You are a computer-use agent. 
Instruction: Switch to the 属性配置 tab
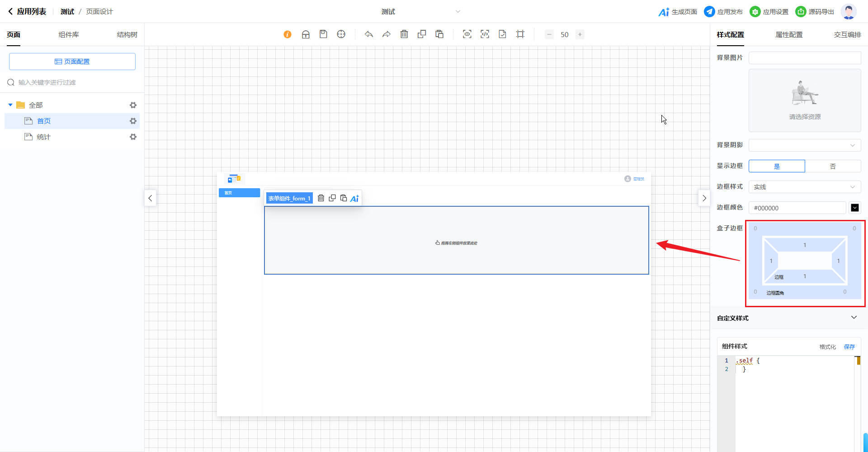789,35
